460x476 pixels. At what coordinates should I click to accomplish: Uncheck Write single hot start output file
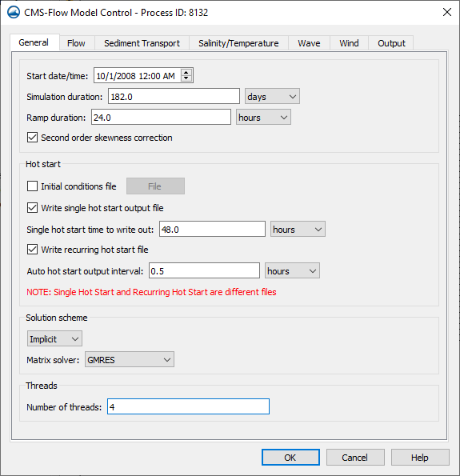(x=33, y=208)
